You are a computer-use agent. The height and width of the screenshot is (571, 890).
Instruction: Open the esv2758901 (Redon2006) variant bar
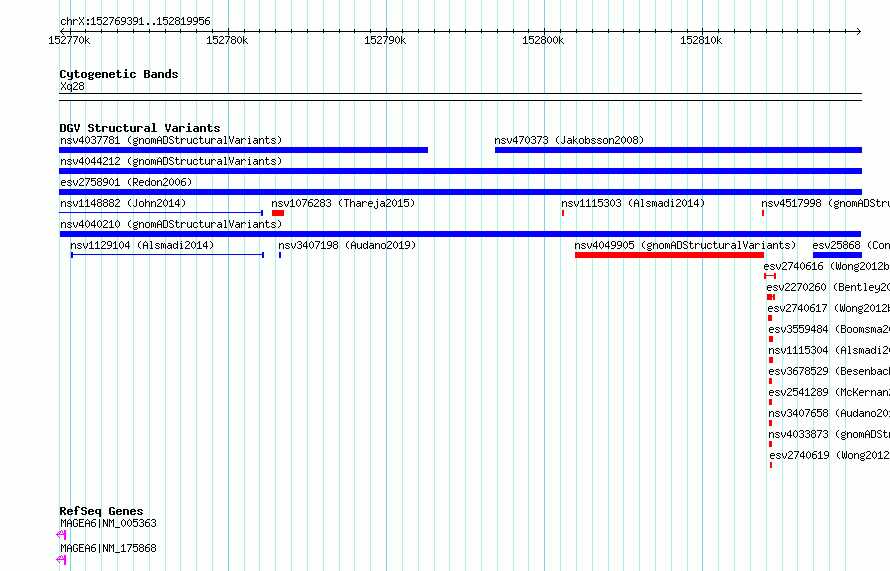click(460, 192)
